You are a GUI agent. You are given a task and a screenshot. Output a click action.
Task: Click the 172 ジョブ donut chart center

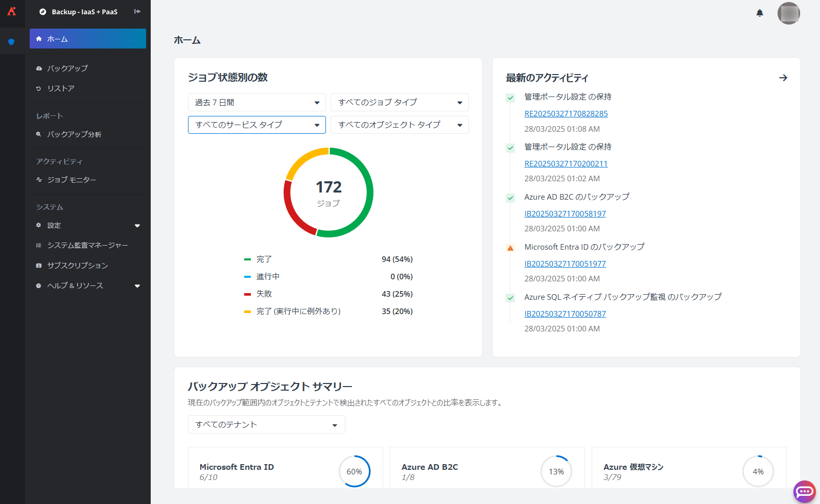point(329,193)
